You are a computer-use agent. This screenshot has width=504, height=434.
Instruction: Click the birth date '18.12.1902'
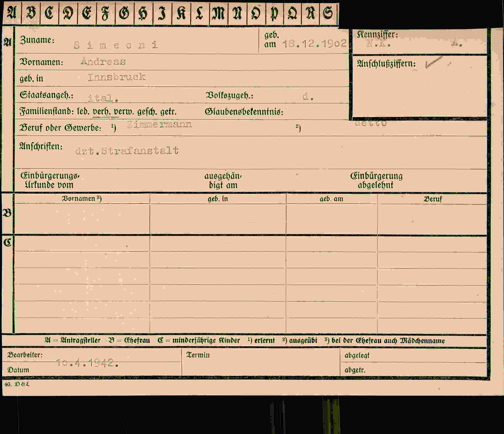click(x=314, y=44)
